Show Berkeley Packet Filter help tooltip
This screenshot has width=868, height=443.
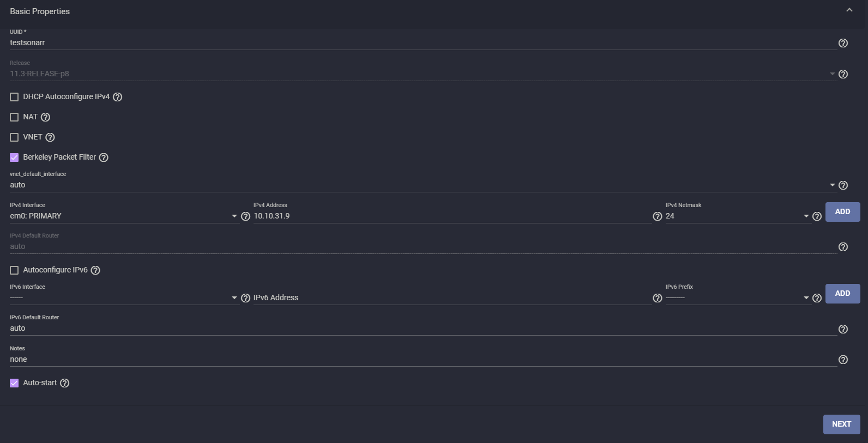point(104,157)
